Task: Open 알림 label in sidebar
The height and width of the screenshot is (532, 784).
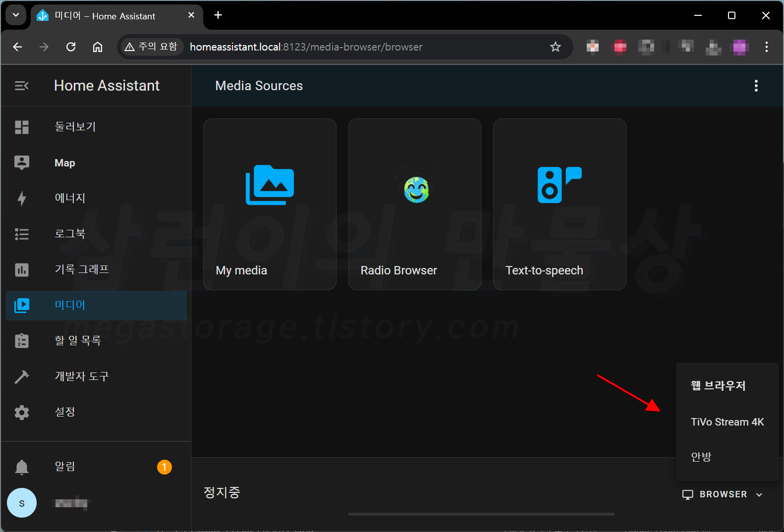Action: (x=65, y=467)
